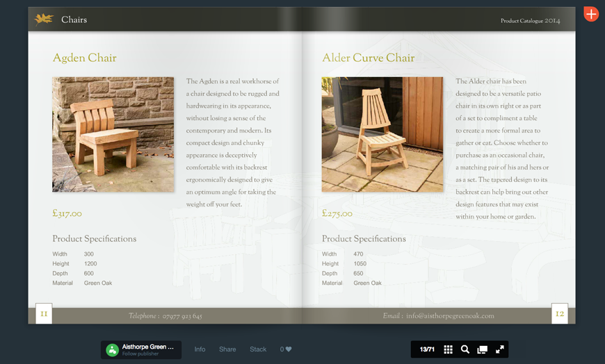Screen dimensions: 605x364
Task: Click the page layout view icon
Action: (482, 349)
